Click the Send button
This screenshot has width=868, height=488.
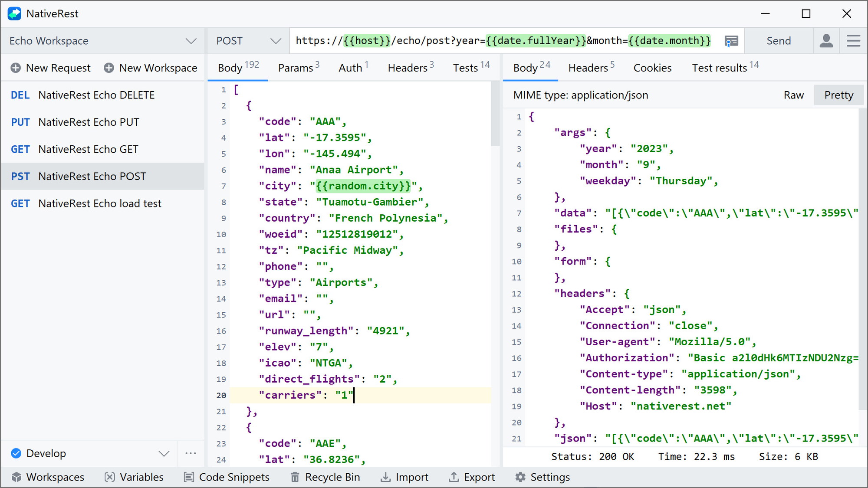click(x=779, y=41)
